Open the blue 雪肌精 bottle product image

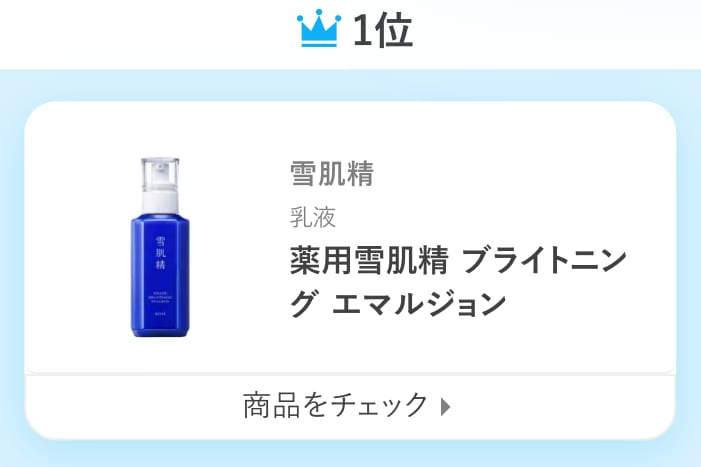(x=160, y=247)
